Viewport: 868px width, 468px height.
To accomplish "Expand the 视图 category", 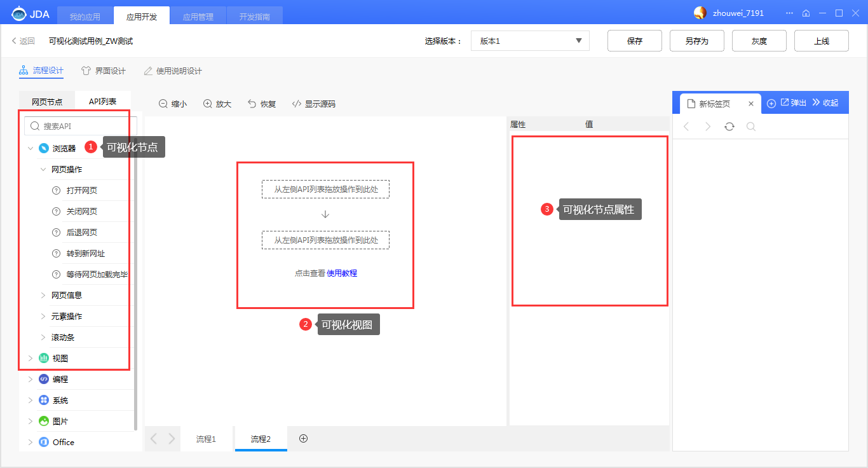I will coord(30,358).
